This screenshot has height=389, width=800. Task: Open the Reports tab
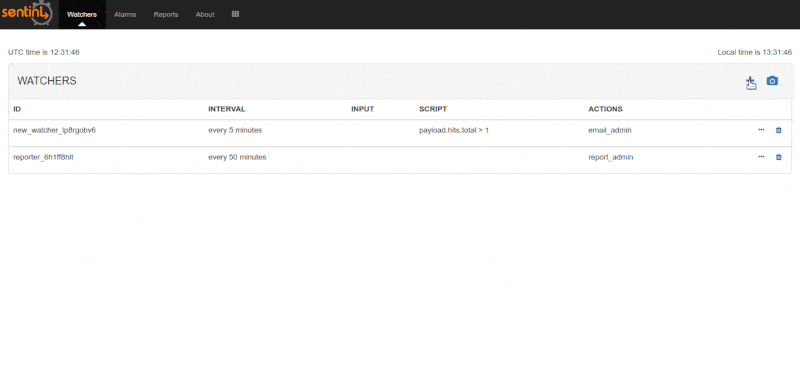pos(166,14)
